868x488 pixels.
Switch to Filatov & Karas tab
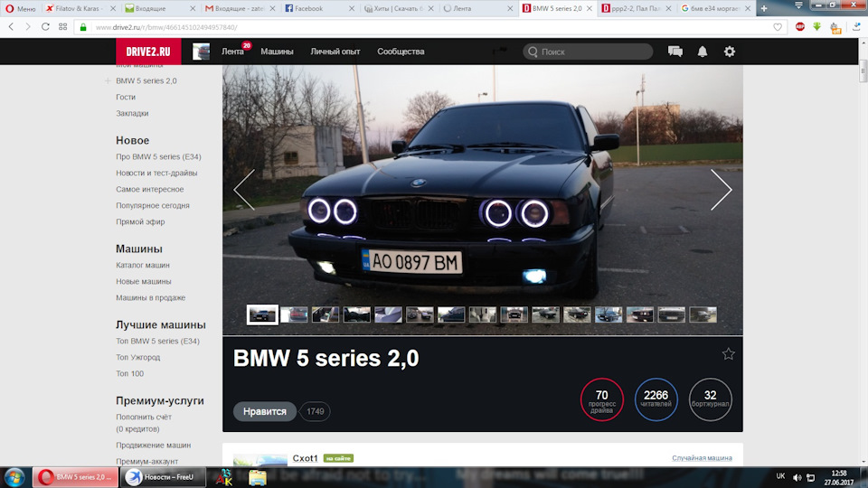pyautogui.click(x=78, y=8)
